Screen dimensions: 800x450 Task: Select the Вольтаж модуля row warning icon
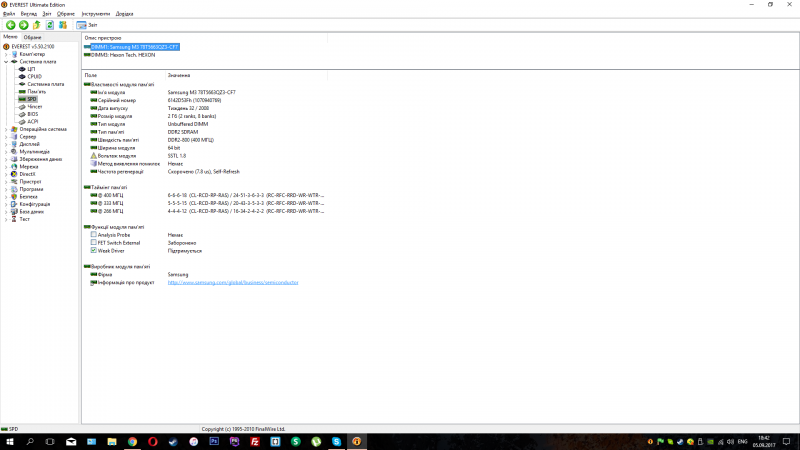(93, 156)
